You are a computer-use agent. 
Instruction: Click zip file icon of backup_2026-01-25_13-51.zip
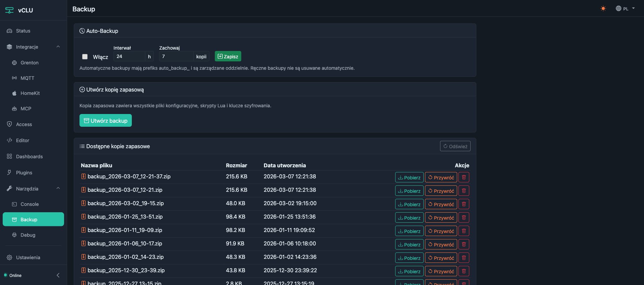(84, 217)
